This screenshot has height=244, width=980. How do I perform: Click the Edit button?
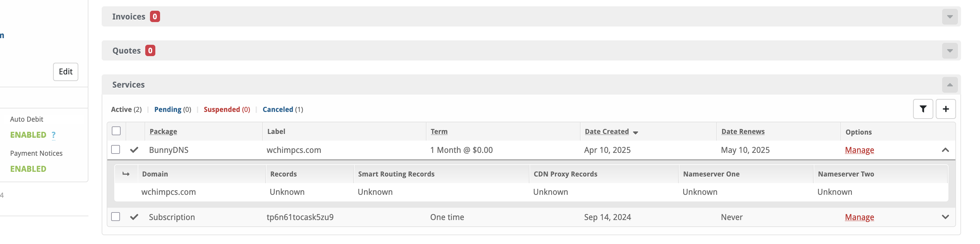(65, 72)
